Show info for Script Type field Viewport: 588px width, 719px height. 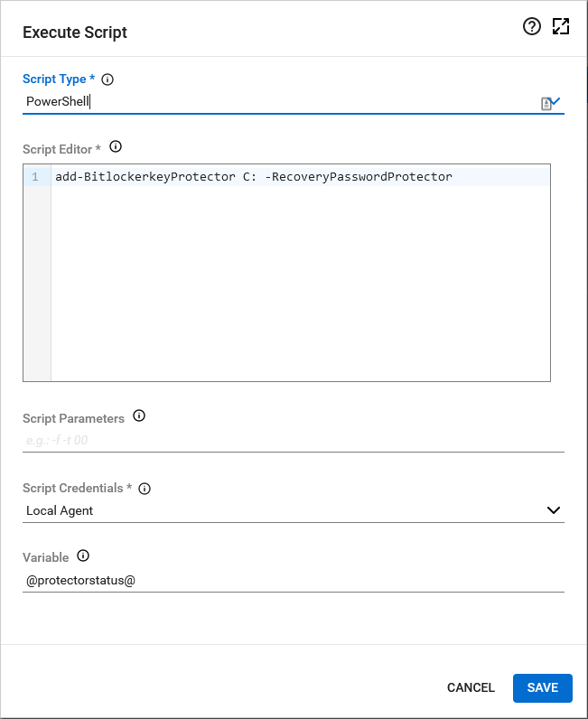[x=107, y=79]
